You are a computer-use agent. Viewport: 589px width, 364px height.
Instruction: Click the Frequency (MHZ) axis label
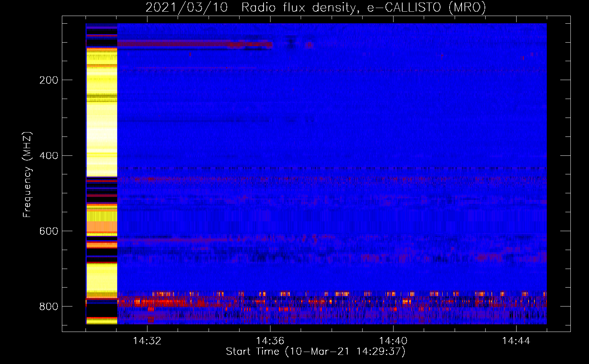click(x=27, y=175)
